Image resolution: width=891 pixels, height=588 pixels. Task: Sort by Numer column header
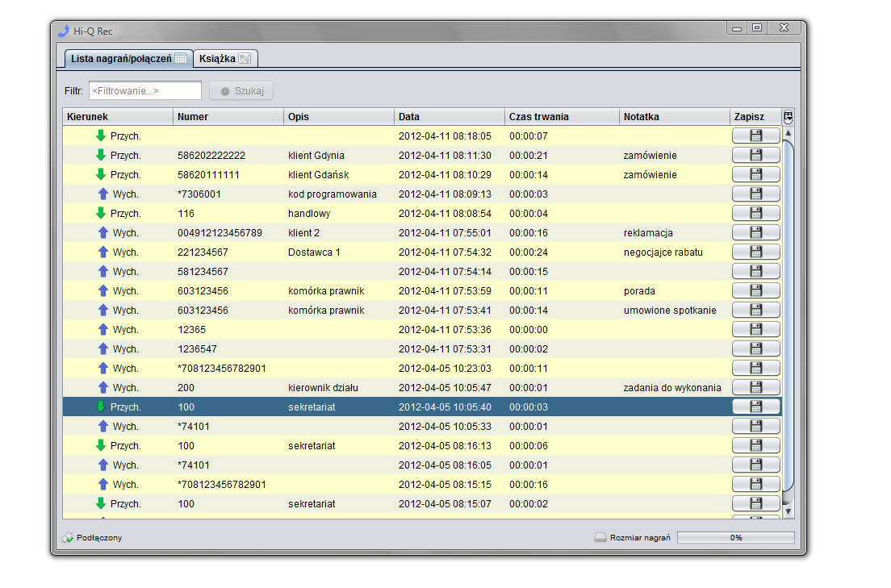click(228, 116)
